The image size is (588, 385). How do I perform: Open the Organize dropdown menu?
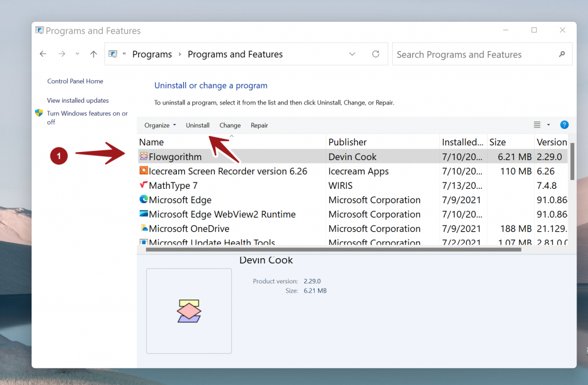tap(160, 125)
